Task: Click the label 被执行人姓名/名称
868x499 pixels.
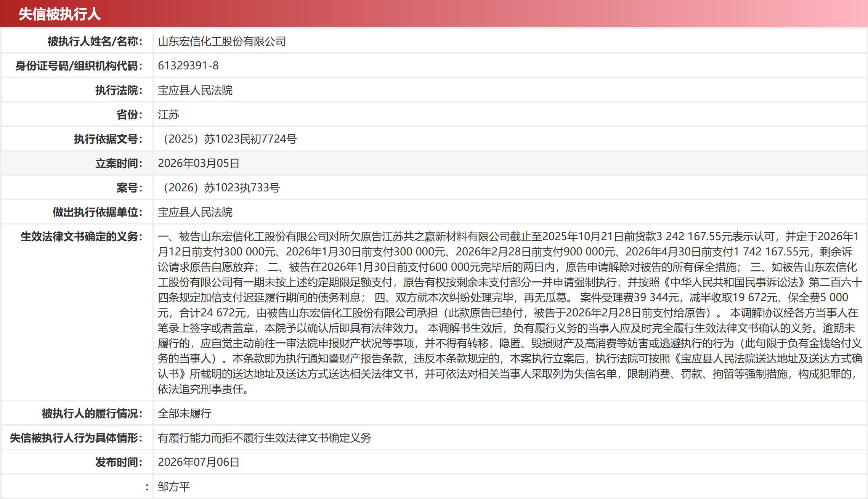Action: click(x=95, y=41)
